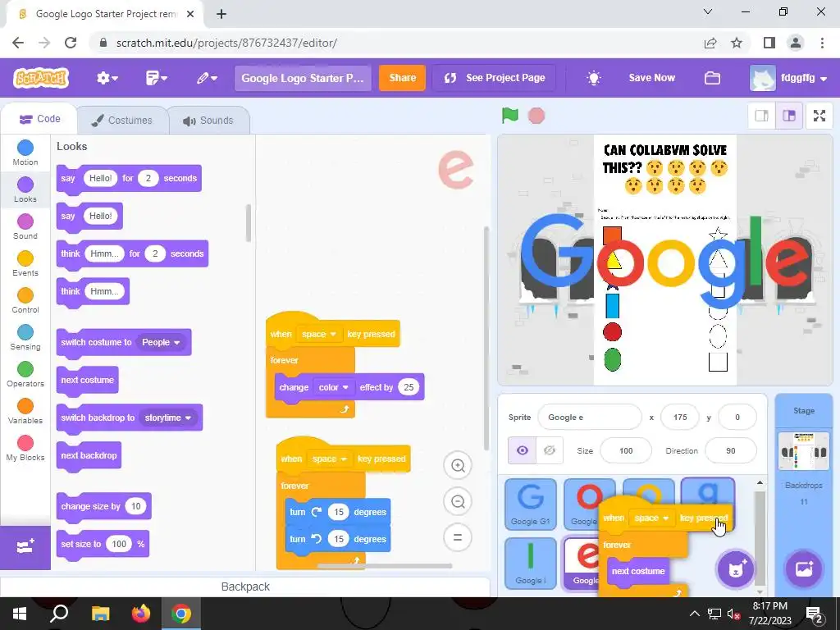Image resolution: width=840 pixels, height=630 pixels.
Task: Open the settings gear menu
Action: [x=107, y=78]
